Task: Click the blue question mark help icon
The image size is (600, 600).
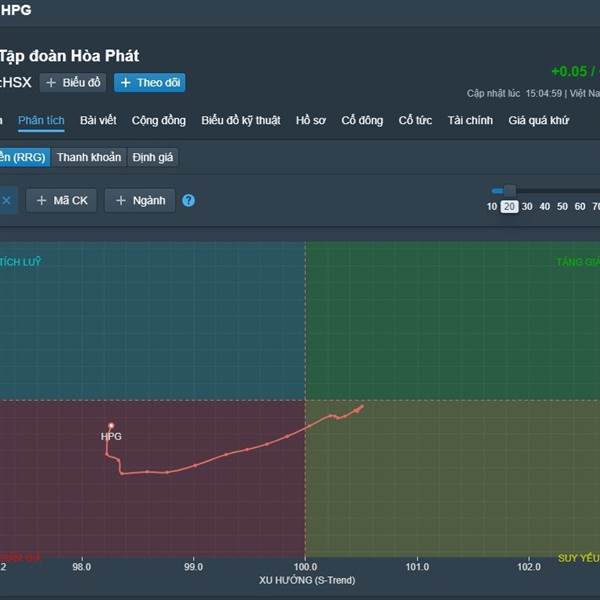Action: 188,201
